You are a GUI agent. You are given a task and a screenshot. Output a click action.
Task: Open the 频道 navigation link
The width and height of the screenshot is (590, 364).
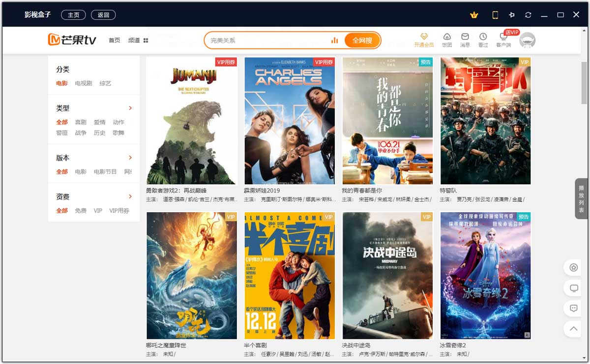pos(134,40)
